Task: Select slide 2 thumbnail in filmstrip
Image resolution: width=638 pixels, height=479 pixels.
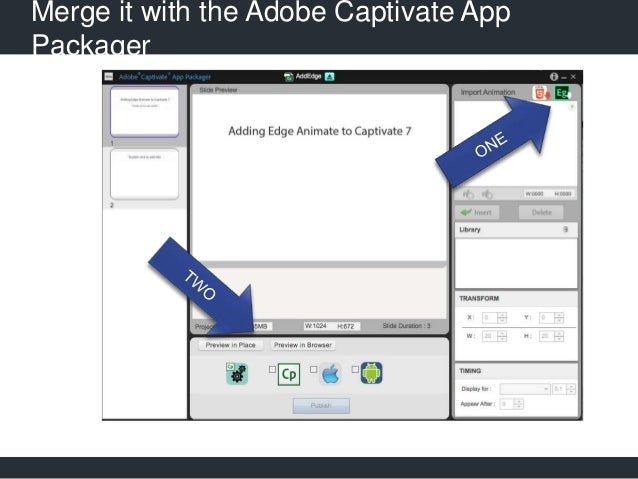Action: pyautogui.click(x=144, y=174)
